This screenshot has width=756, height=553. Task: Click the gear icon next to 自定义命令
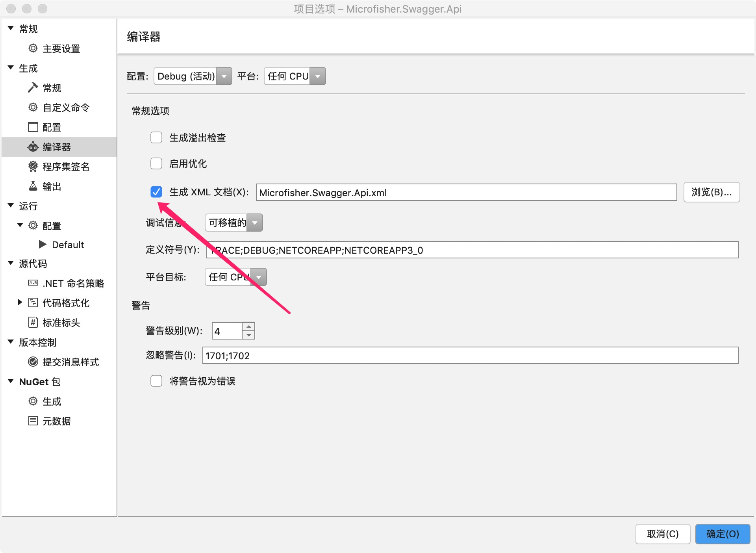click(33, 107)
